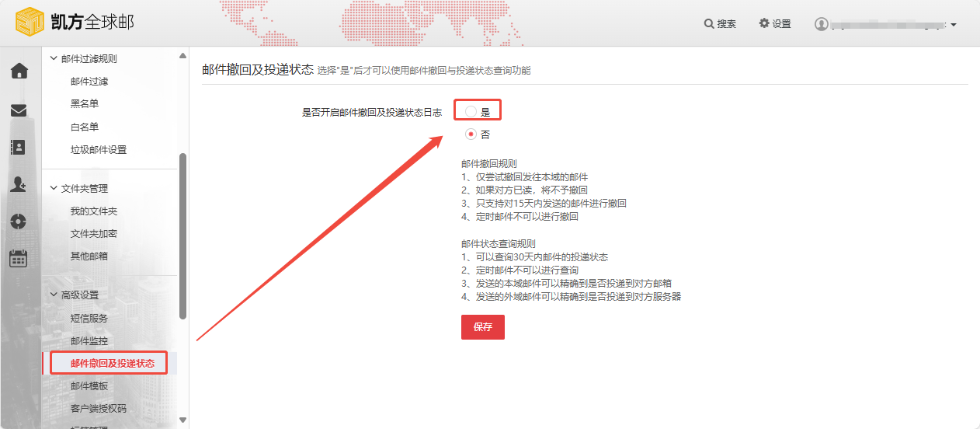Open the circular target sidebar icon
This screenshot has height=429, width=980.
[19, 221]
